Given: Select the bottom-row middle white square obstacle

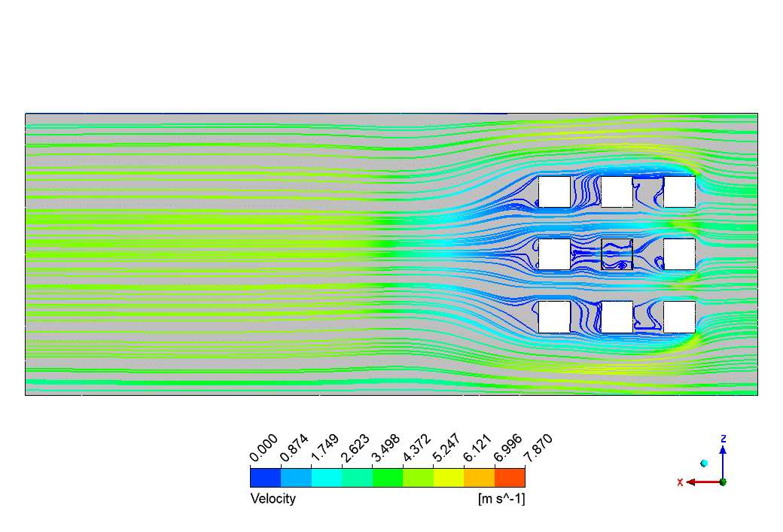Looking at the screenshot, I should (617, 317).
